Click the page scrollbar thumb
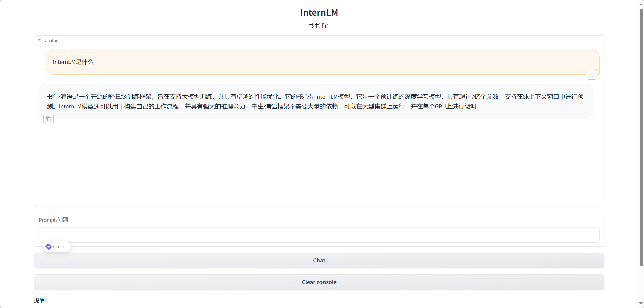This screenshot has width=644, height=308. [641, 137]
